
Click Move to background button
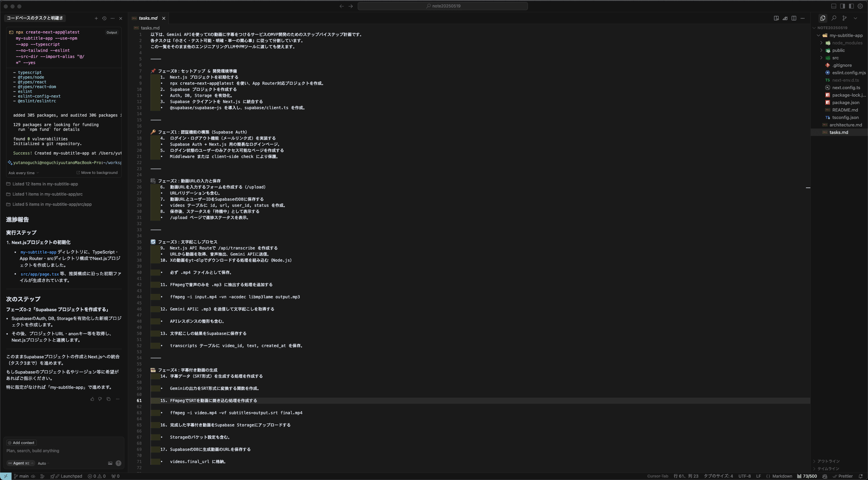pos(97,173)
